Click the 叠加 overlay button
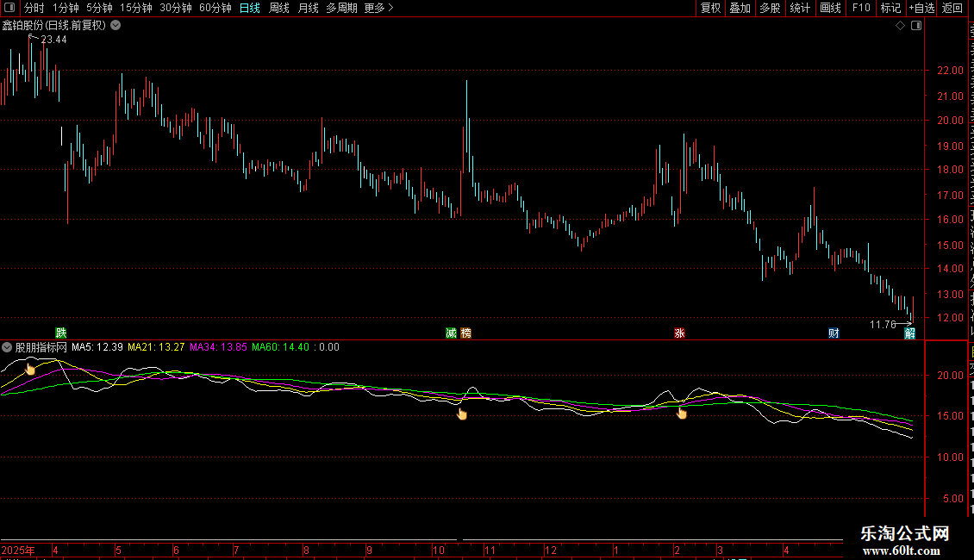The height and width of the screenshot is (560, 974). (740, 8)
